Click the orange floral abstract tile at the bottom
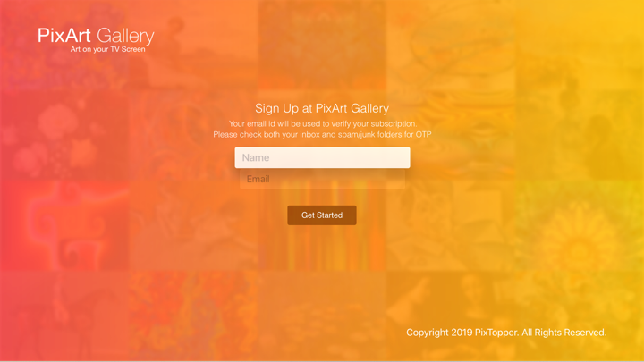 coord(193,316)
